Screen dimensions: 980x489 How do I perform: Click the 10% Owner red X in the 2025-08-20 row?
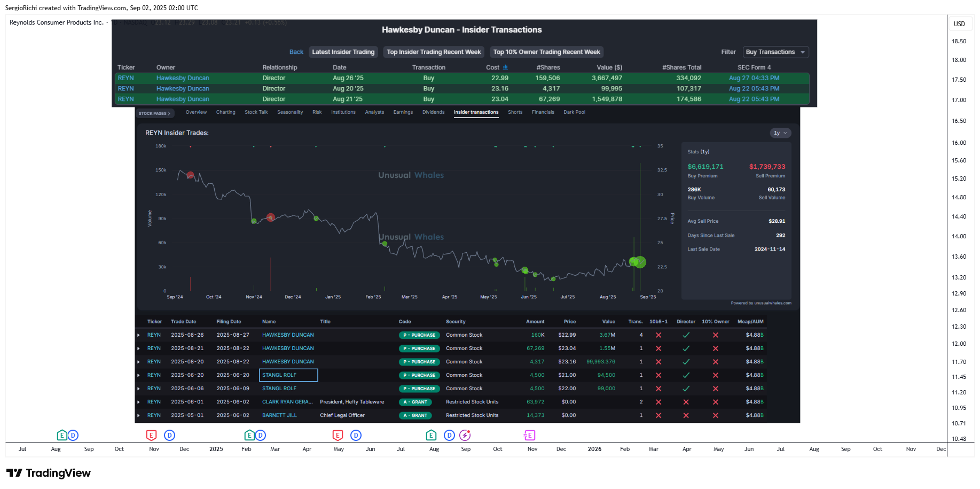click(x=716, y=362)
